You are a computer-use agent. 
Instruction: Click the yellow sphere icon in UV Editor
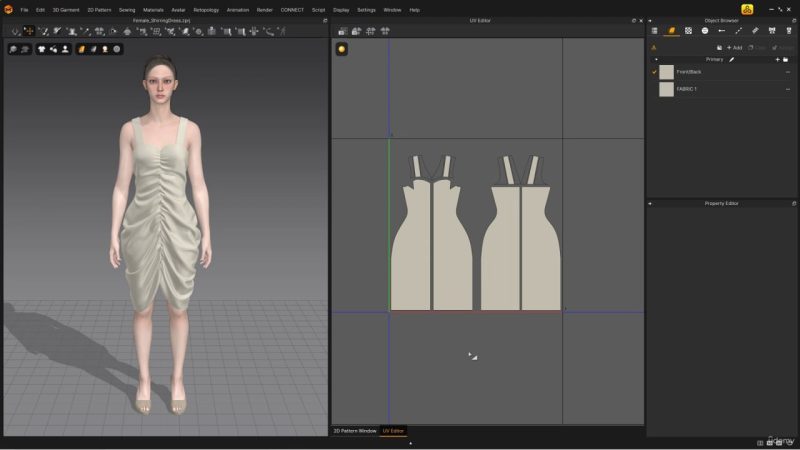tap(342, 48)
